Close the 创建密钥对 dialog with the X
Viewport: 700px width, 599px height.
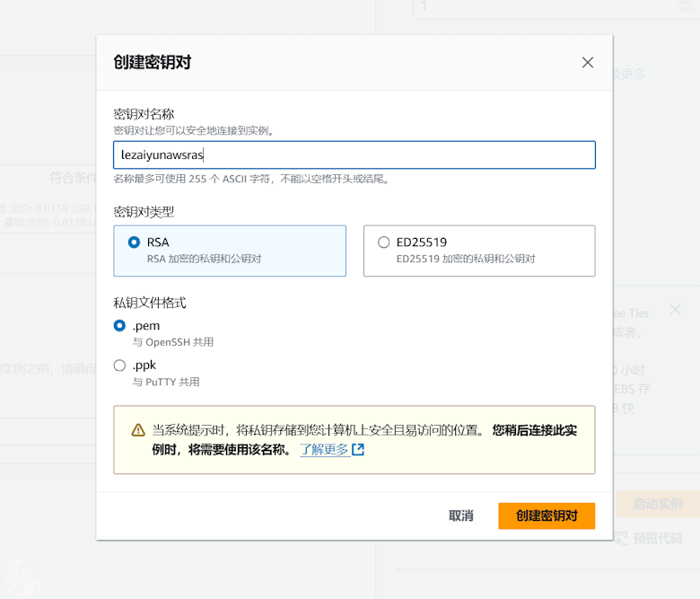[x=588, y=63]
